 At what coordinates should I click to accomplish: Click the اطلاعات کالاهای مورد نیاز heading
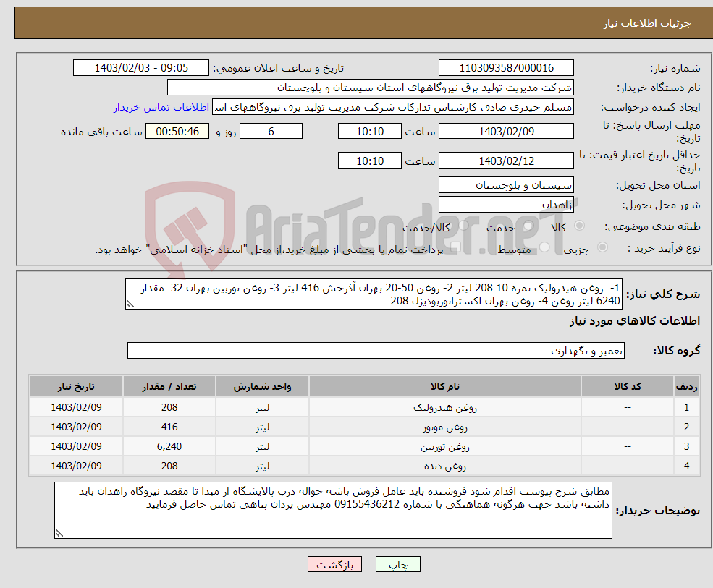(635, 321)
